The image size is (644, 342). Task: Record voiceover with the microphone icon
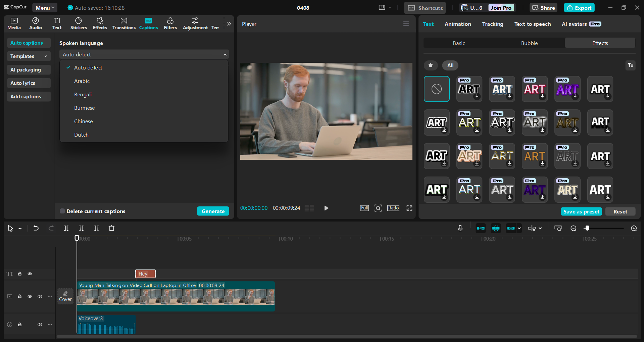460,228
